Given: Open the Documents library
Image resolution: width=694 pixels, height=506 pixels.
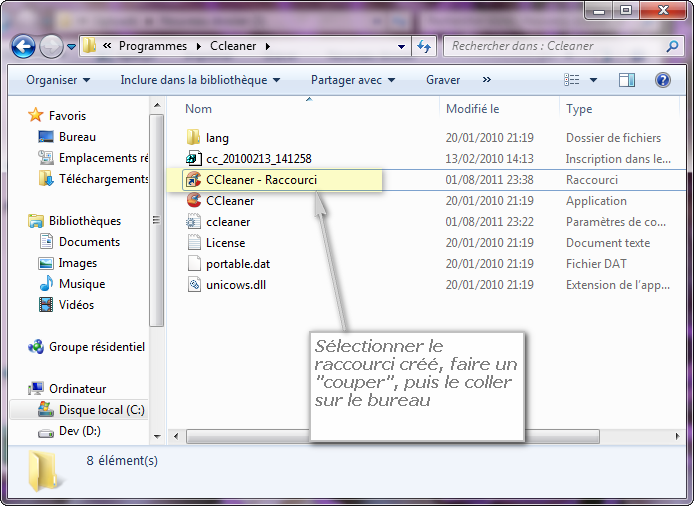Looking at the screenshot, I should click(89, 242).
